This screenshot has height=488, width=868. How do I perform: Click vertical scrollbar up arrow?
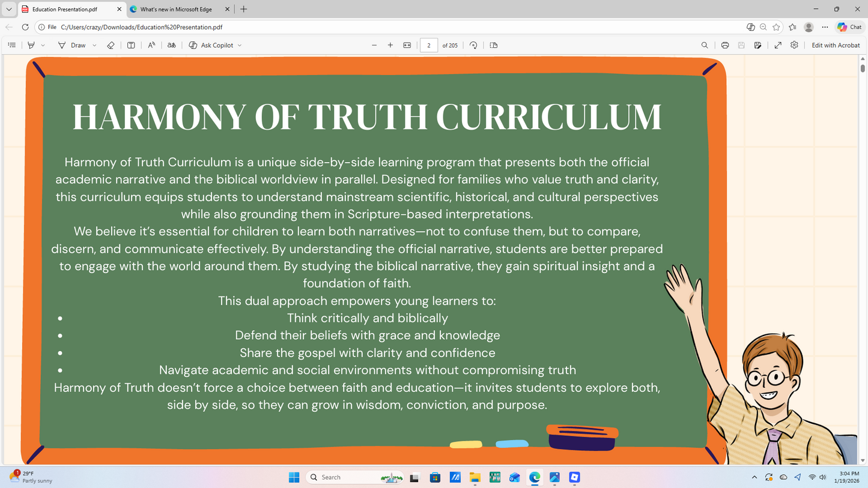point(863,59)
